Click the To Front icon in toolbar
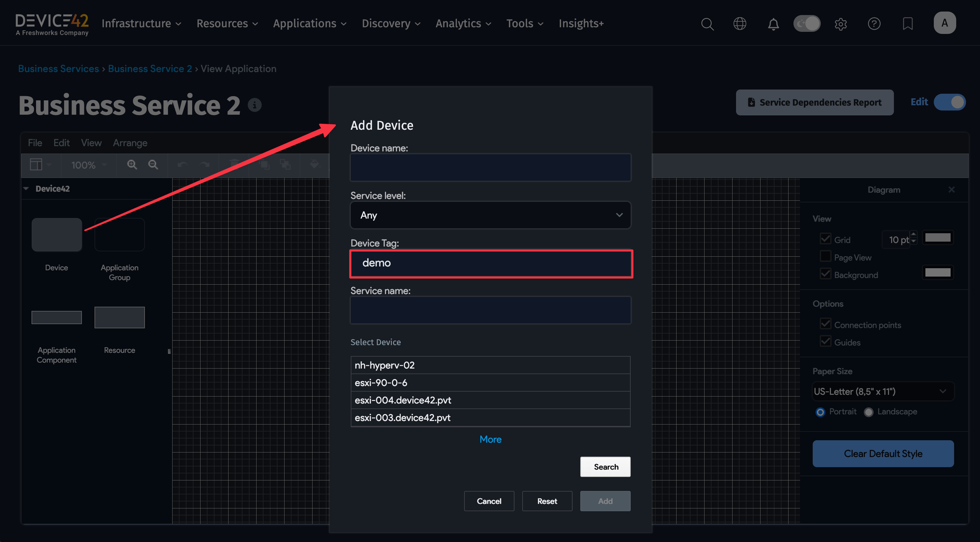Screen dimensions: 980x542 coord(264,165)
